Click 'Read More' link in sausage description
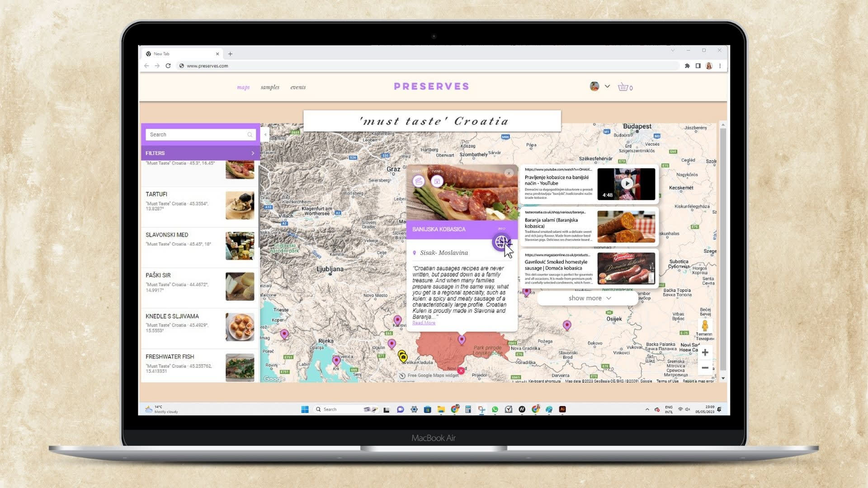868x488 pixels. (424, 322)
